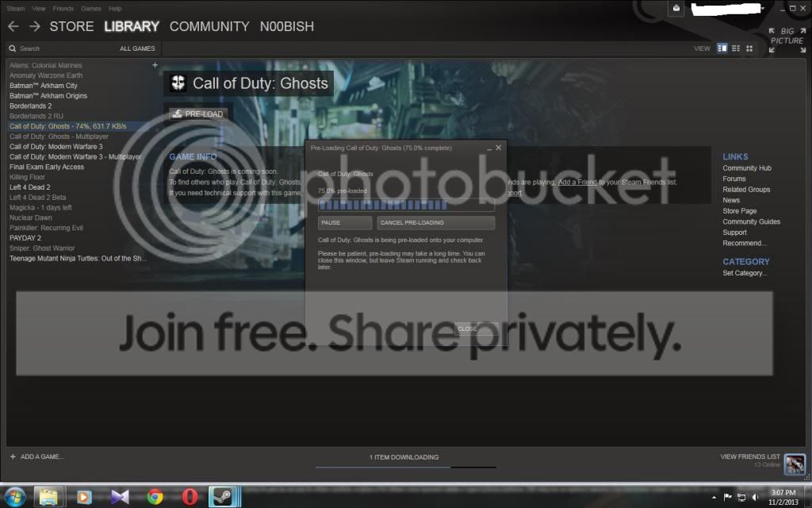Show hidden tray icons arrow
The height and width of the screenshot is (508, 812).
click(x=714, y=498)
